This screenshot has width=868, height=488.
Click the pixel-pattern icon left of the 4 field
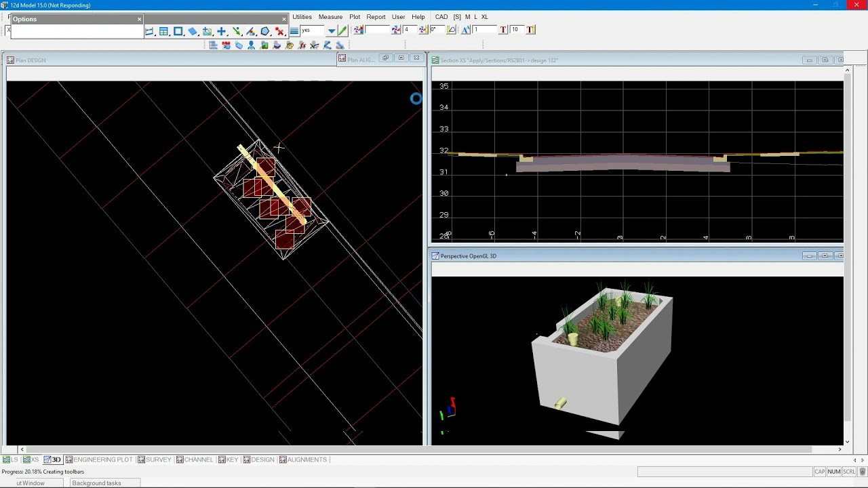click(x=396, y=30)
